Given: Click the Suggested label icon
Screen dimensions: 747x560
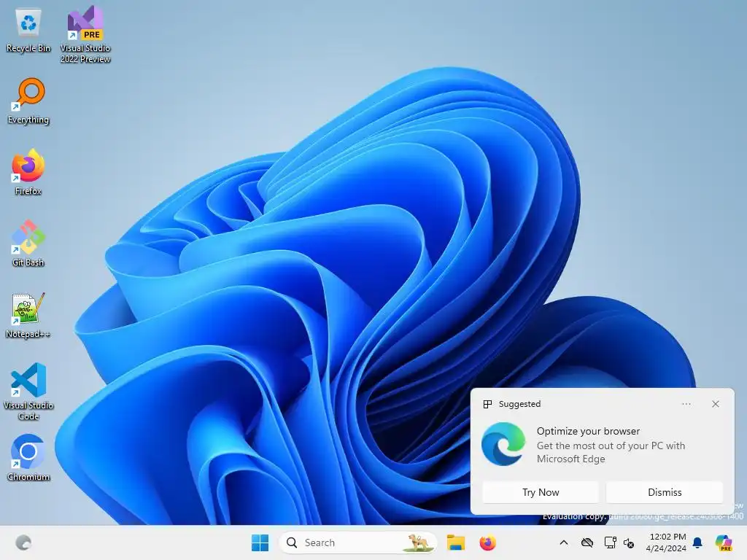Looking at the screenshot, I should (x=487, y=404).
